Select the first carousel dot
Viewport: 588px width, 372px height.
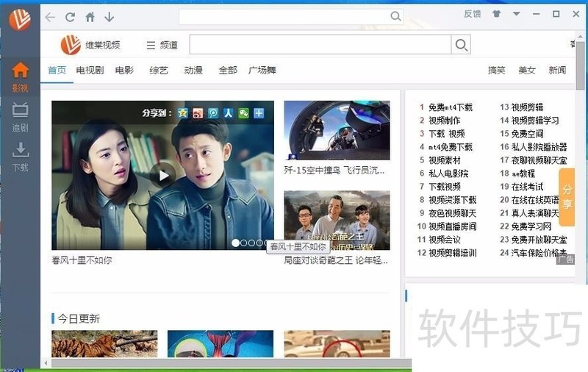(x=235, y=243)
